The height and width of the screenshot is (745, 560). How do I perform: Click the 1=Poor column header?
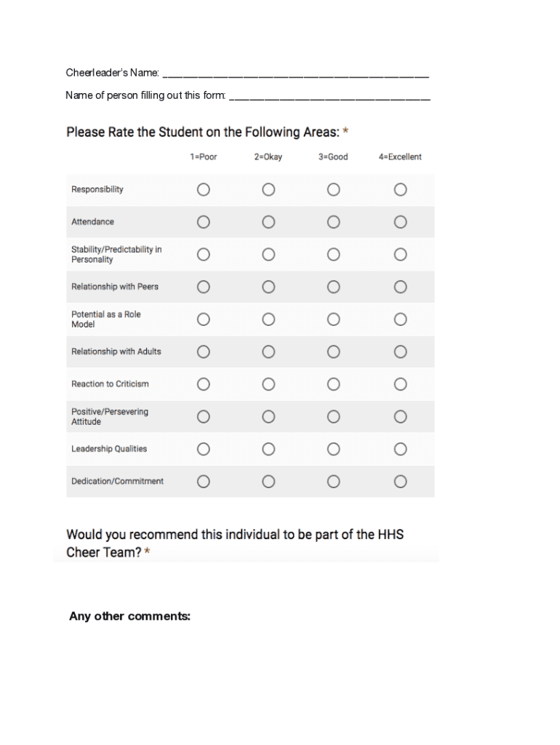point(203,156)
